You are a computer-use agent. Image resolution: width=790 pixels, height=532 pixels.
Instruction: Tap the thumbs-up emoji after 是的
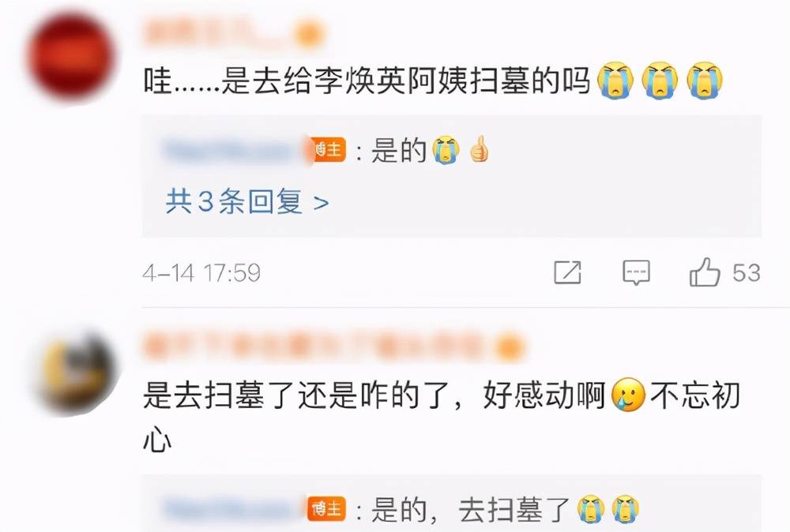[x=479, y=149]
